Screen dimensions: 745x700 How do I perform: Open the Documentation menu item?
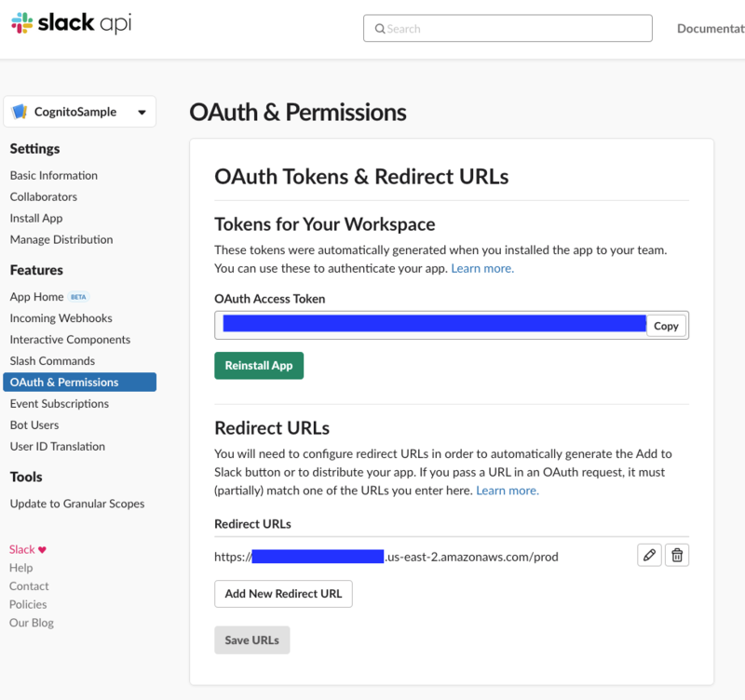711,29
